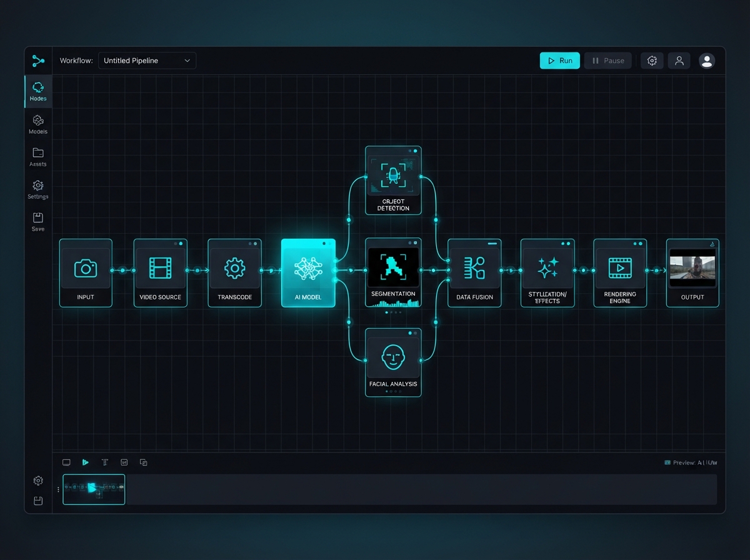The height and width of the screenshot is (560, 750).
Task: Click the timeline clip thumbnail
Action: (x=94, y=489)
